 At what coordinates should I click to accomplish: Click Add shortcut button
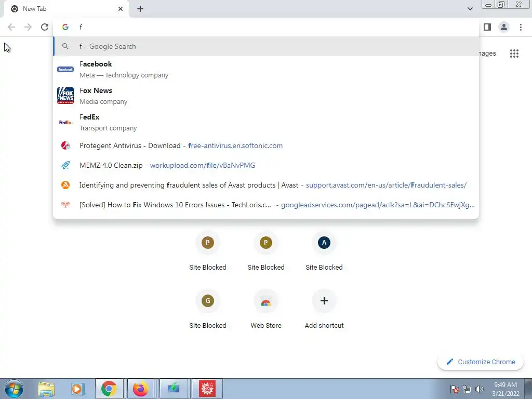(x=324, y=309)
